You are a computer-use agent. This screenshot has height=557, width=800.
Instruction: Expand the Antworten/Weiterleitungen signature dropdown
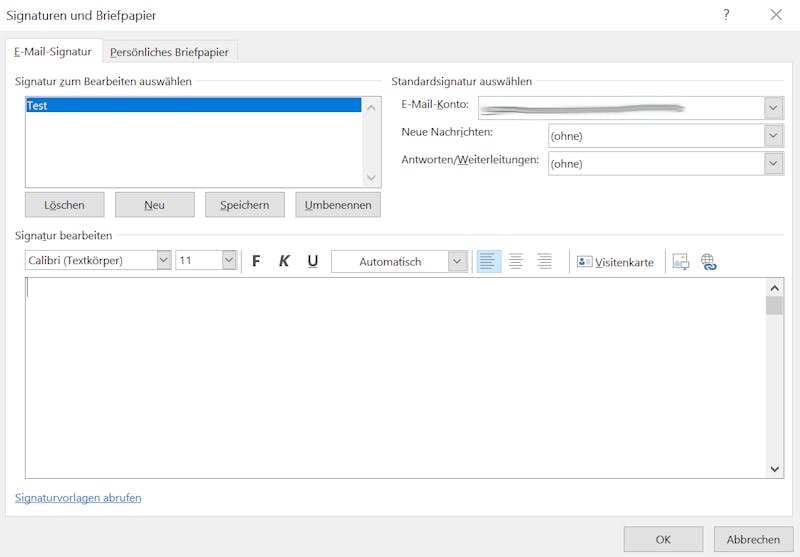coord(773,163)
